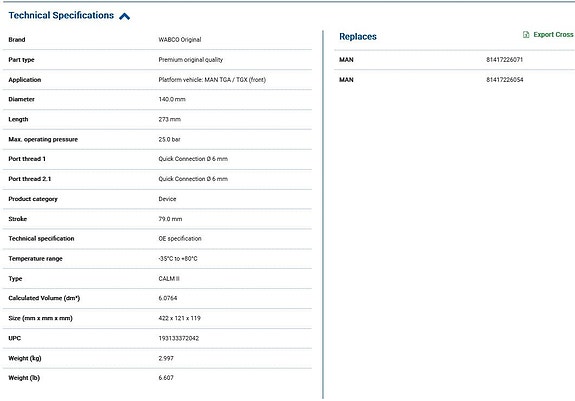The height and width of the screenshot is (401, 575).
Task: Click the Stroke label
Action: click(18, 219)
